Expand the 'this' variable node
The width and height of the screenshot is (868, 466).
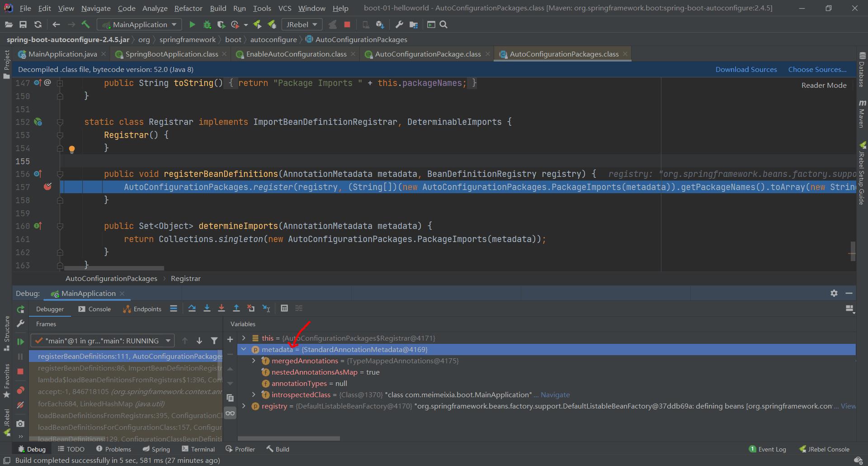[x=244, y=338]
